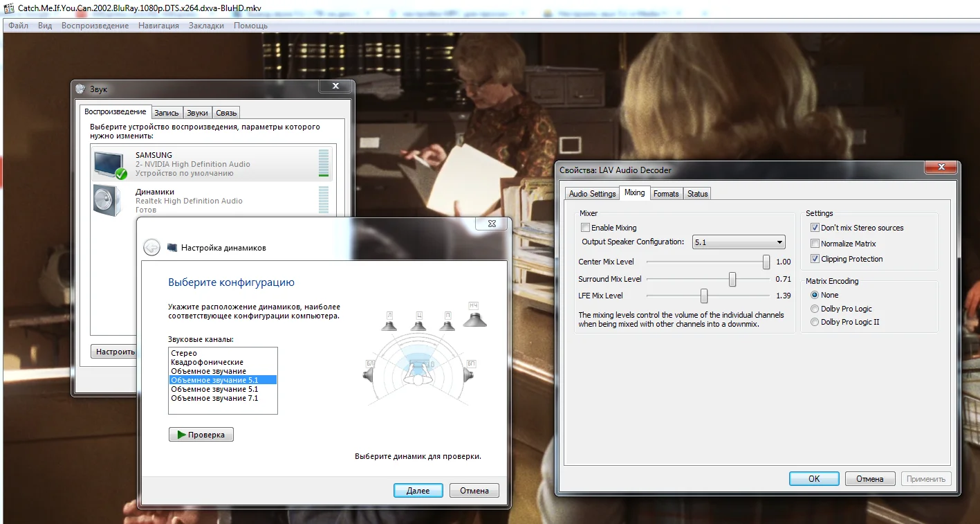
Task: Toggle Clipping Protection checkbox
Action: click(x=815, y=259)
